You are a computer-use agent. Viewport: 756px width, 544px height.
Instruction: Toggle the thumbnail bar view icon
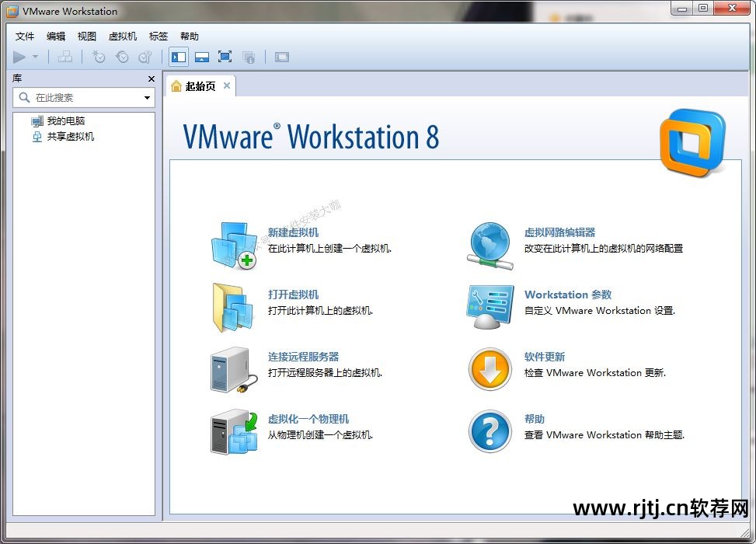click(x=201, y=58)
